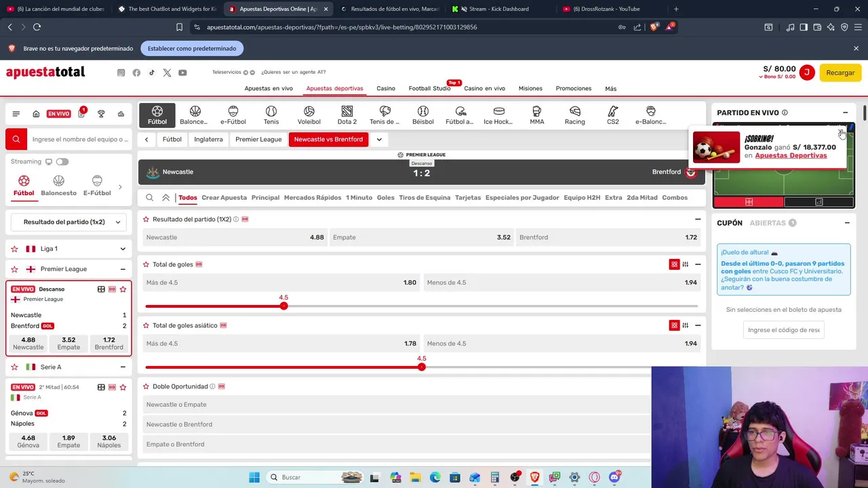Switch to the Tarjetas markets tab

click(x=468, y=198)
